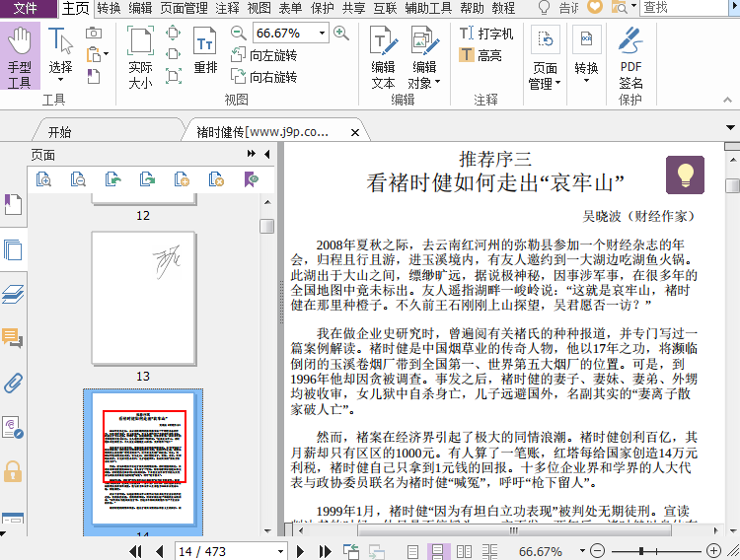The height and width of the screenshot is (560, 740).
Task: Open status bar zoom 66.67% dropdown arrow
Action: click(x=582, y=550)
